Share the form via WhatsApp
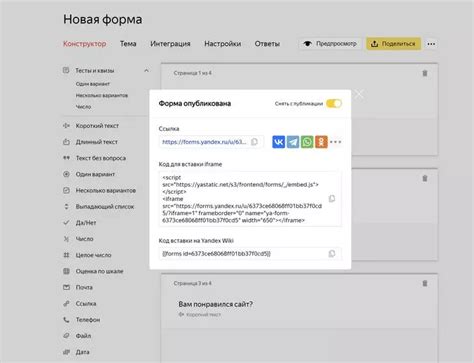Image resolution: width=474 pixels, height=363 pixels. click(307, 142)
